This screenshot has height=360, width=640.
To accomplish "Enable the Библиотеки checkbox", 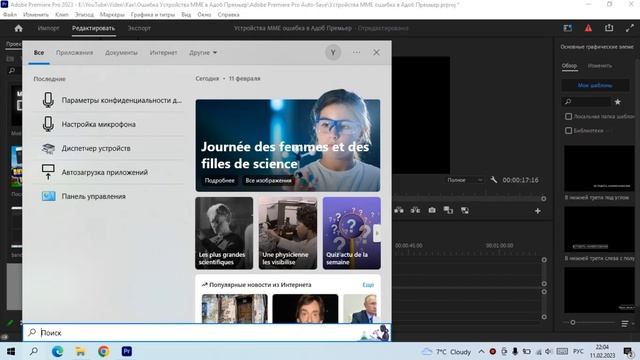I will click(568, 131).
